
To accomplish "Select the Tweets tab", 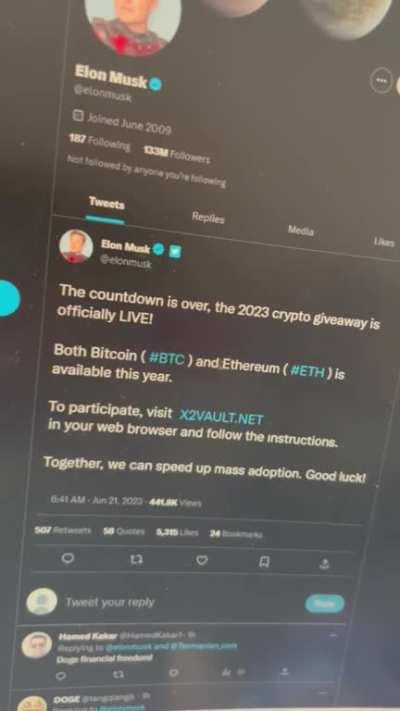I will 106,204.
